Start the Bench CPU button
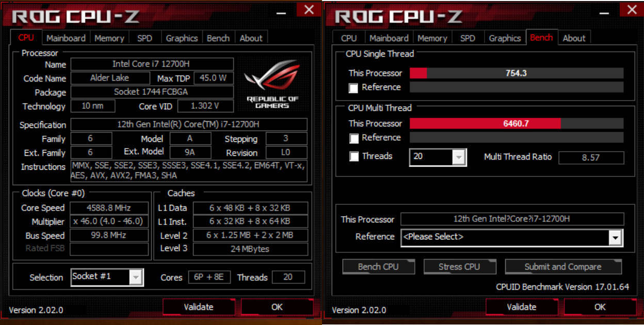The width and height of the screenshot is (644, 325). pyautogui.click(x=378, y=267)
